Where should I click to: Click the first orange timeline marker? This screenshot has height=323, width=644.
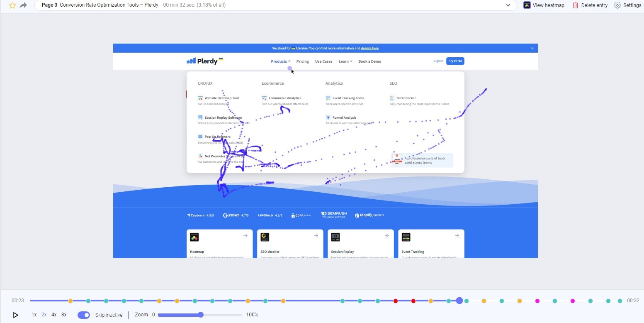[70, 301]
